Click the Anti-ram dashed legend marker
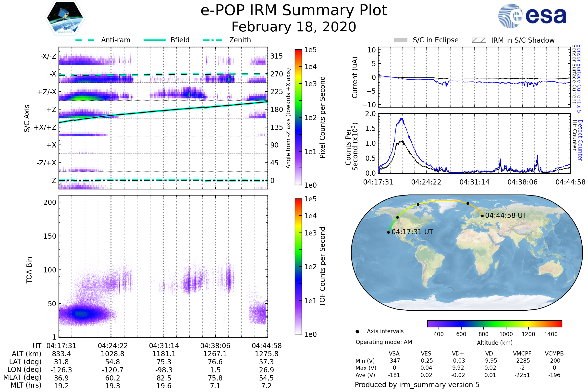588x392 pixels. [x=85, y=40]
